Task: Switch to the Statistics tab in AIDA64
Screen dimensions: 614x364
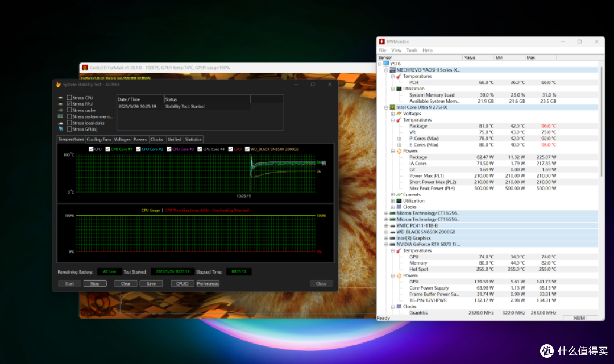Action: pos(193,139)
